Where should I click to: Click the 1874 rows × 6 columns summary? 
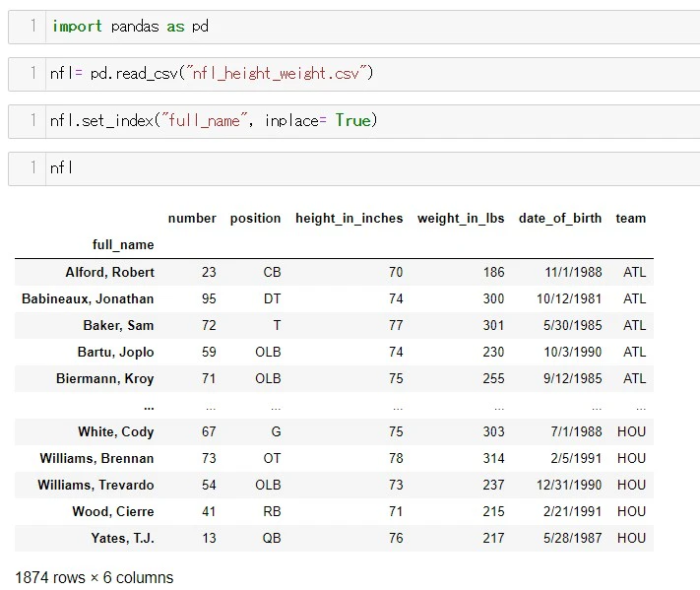(x=95, y=577)
